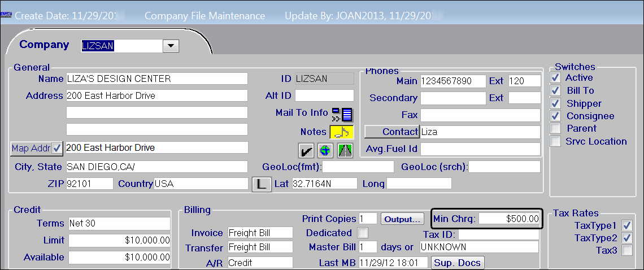Click the ZIP field 92101
The image size is (644, 270).
89,184
